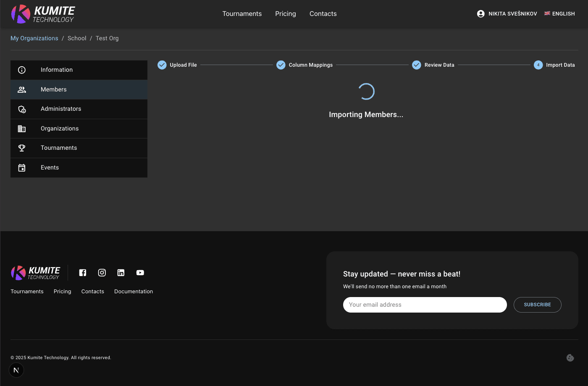The height and width of the screenshot is (386, 588).
Task: Open the Information panel via its info icon
Action: (x=22, y=70)
